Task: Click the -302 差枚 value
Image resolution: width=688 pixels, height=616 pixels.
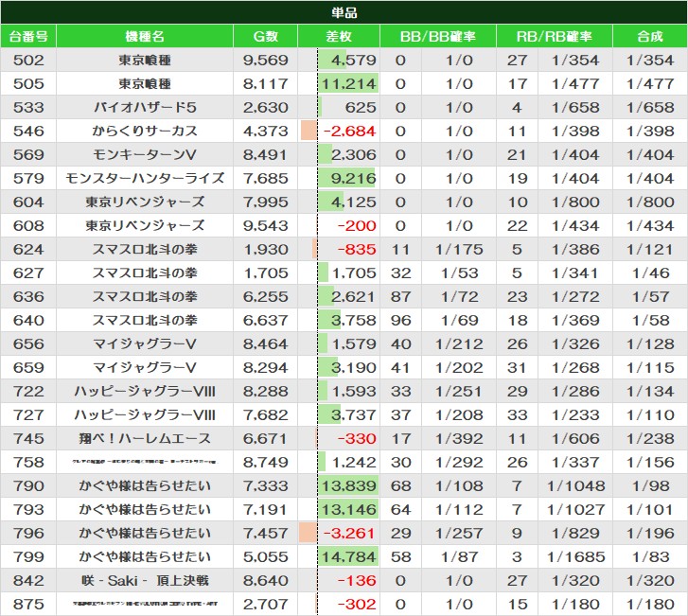Action: pyautogui.click(x=357, y=605)
